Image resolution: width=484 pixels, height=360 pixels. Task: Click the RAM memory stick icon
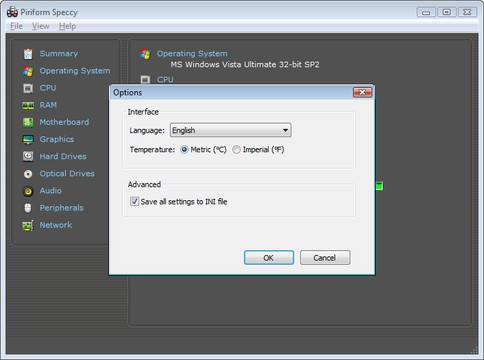click(28, 105)
